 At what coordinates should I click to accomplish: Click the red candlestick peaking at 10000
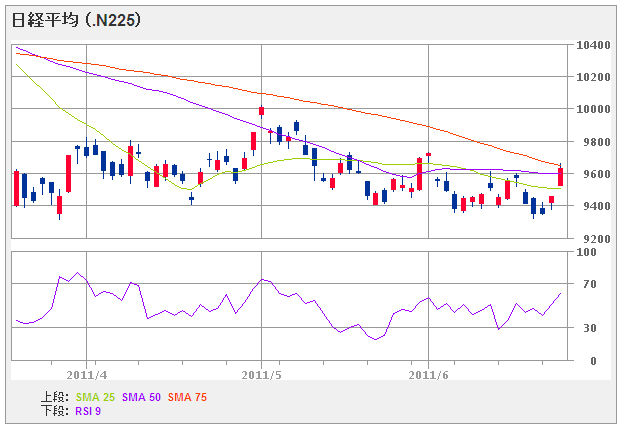coord(261,111)
